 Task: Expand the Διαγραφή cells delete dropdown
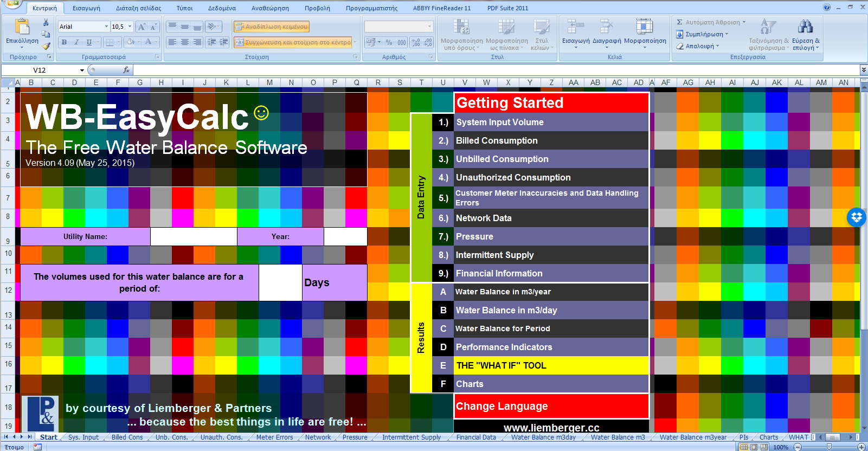(x=607, y=47)
